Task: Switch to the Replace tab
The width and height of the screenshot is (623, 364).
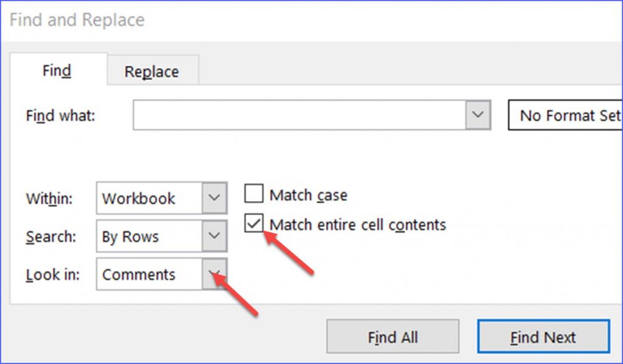Action: pyautogui.click(x=151, y=70)
